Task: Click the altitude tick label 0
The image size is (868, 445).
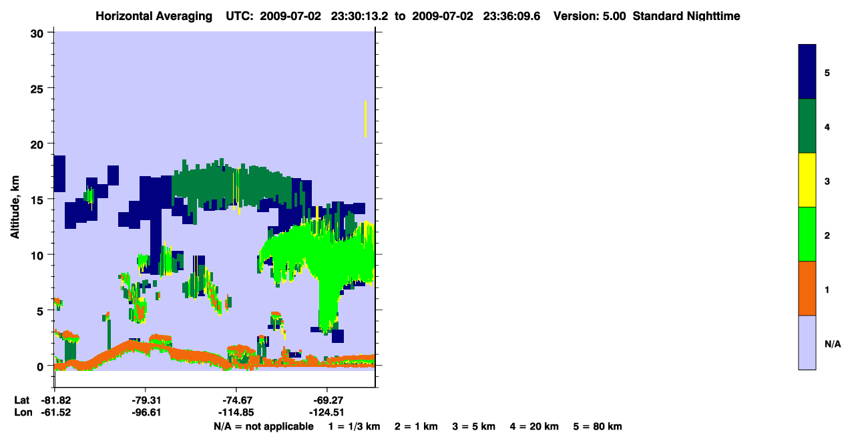Action: click(41, 366)
